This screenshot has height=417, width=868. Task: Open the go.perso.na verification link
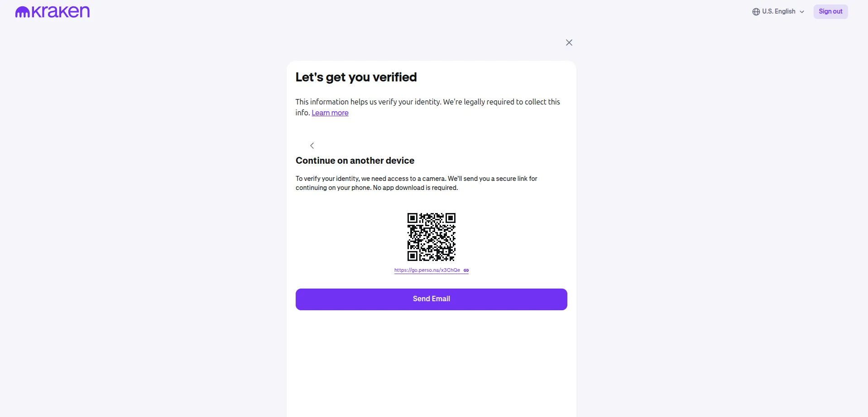[x=427, y=270]
